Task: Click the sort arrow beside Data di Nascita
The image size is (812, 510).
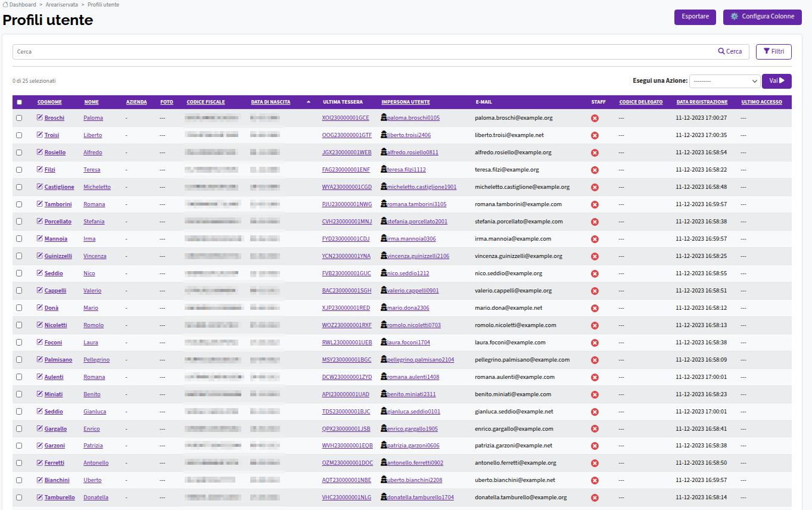Action: 309,102
